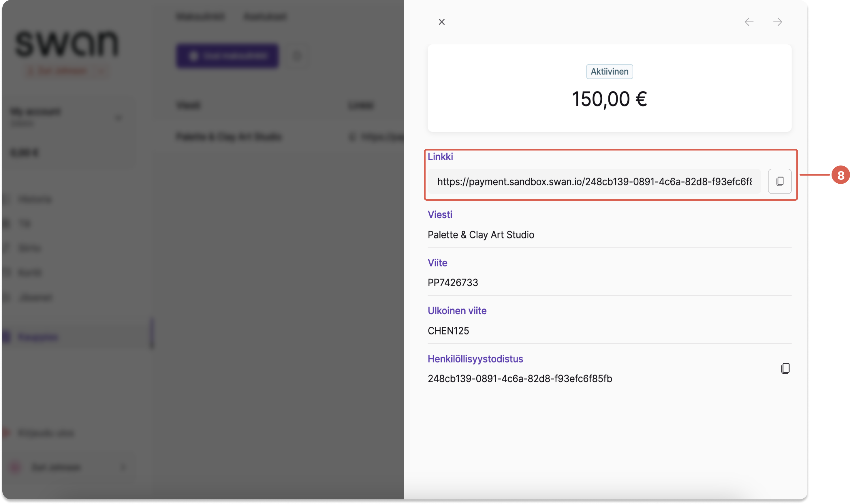Viewport: 850px width, 504px height.
Task: Click the swan logo in sidebar
Action: (x=67, y=44)
